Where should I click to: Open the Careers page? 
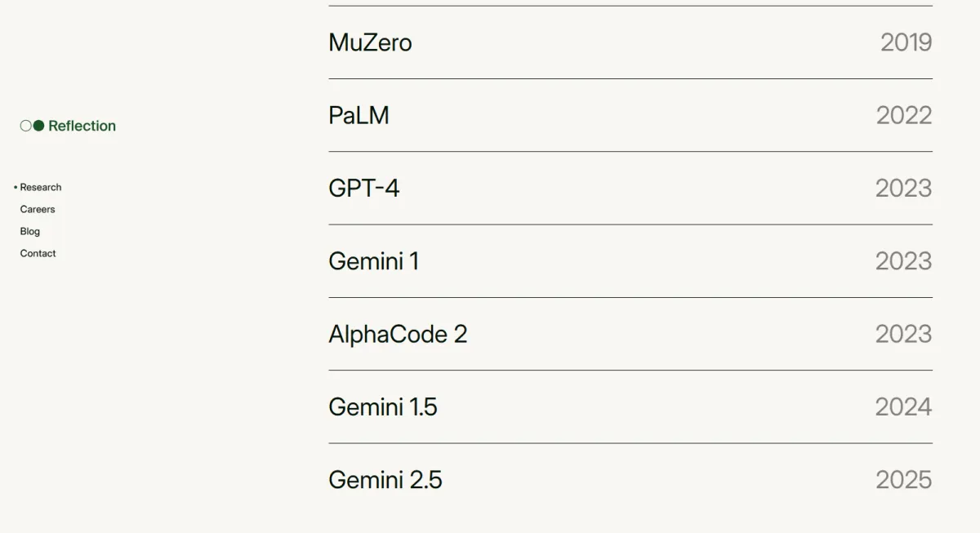38,209
